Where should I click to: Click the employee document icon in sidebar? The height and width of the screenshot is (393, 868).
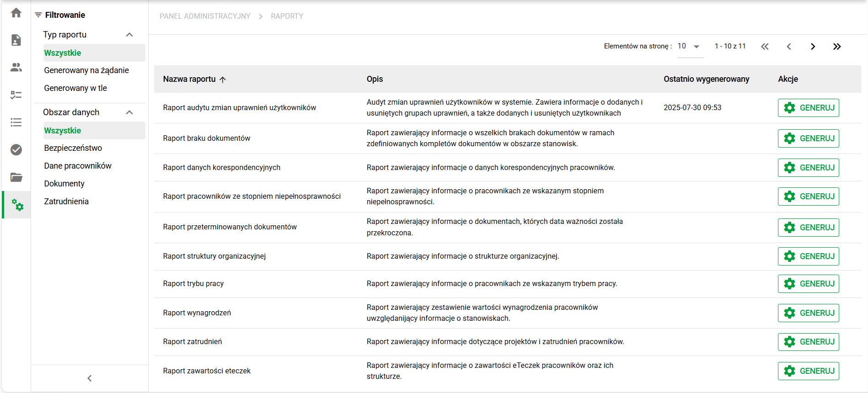tap(16, 40)
